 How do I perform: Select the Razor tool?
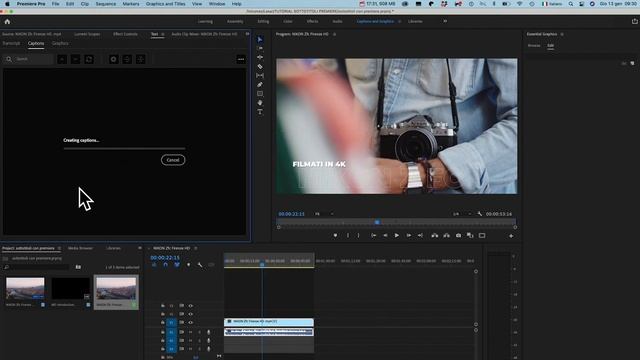(x=260, y=67)
